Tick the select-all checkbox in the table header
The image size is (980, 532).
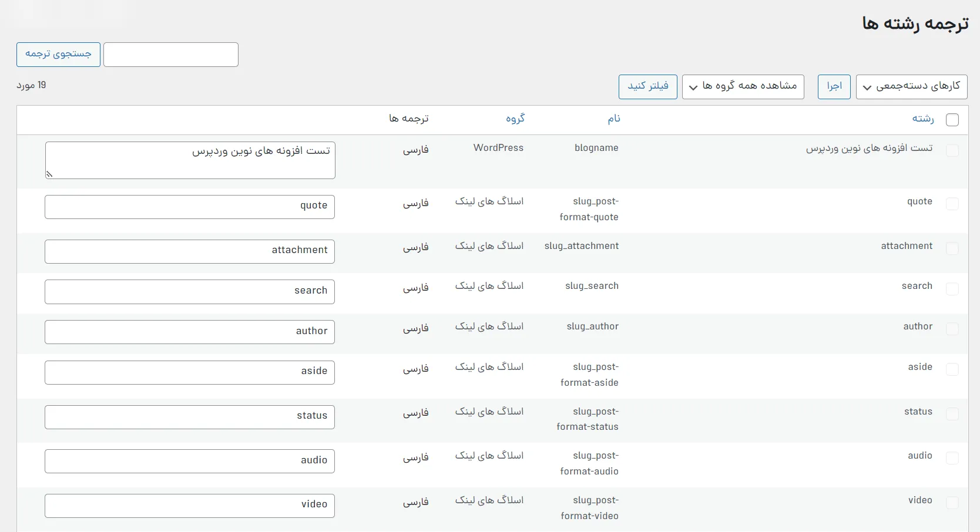pos(952,120)
